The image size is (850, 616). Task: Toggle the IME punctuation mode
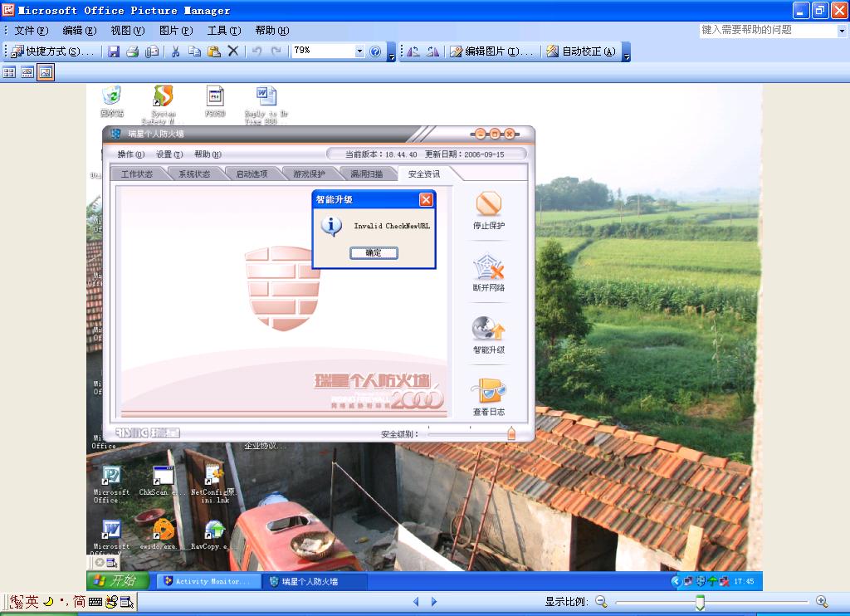pos(65,601)
